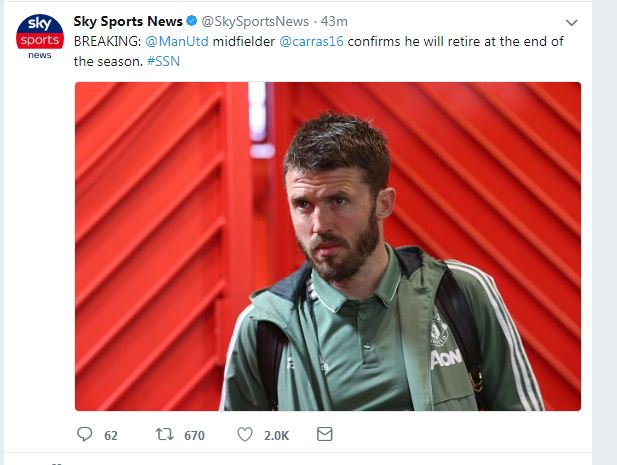Click the Sky Sports News display name
Image resolution: width=617 pixels, height=465 pixels.
tap(128, 21)
